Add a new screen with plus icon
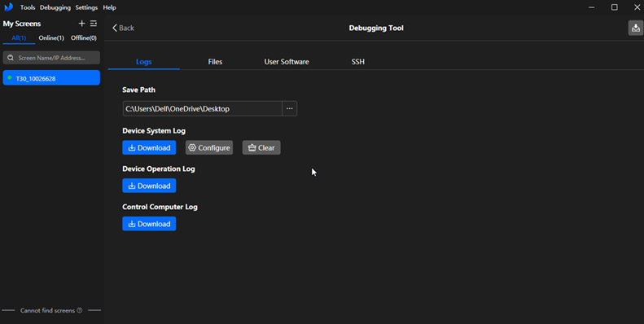Screen dimensions: 644x324 [81, 24]
